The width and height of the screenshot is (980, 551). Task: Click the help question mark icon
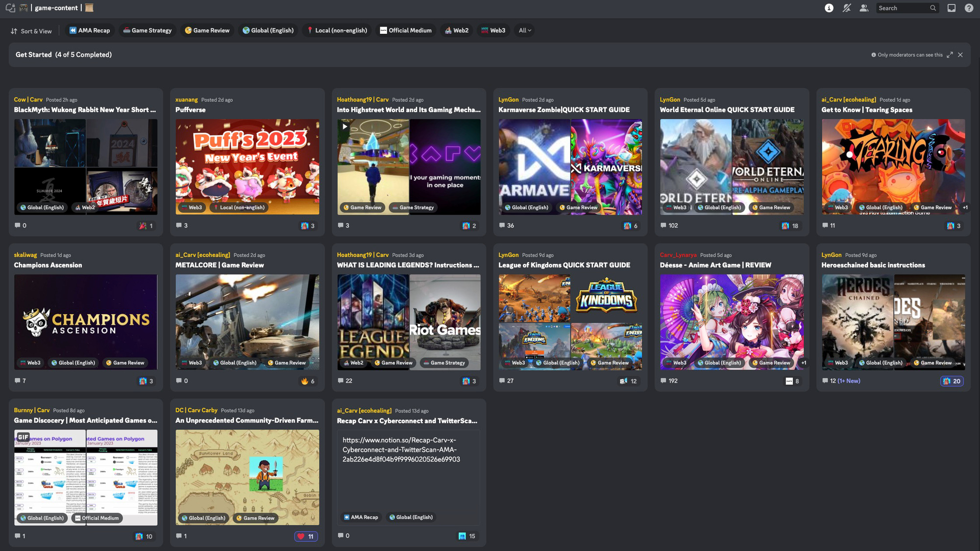coord(969,8)
